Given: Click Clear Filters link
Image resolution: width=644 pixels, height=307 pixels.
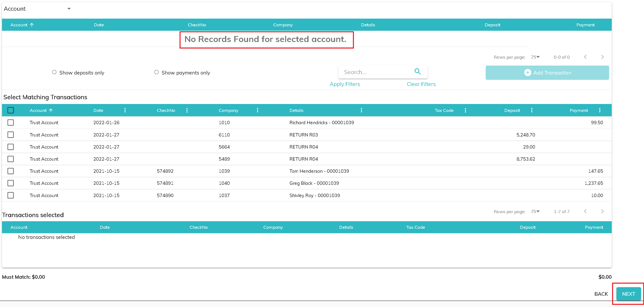Looking at the screenshot, I should click(421, 84).
